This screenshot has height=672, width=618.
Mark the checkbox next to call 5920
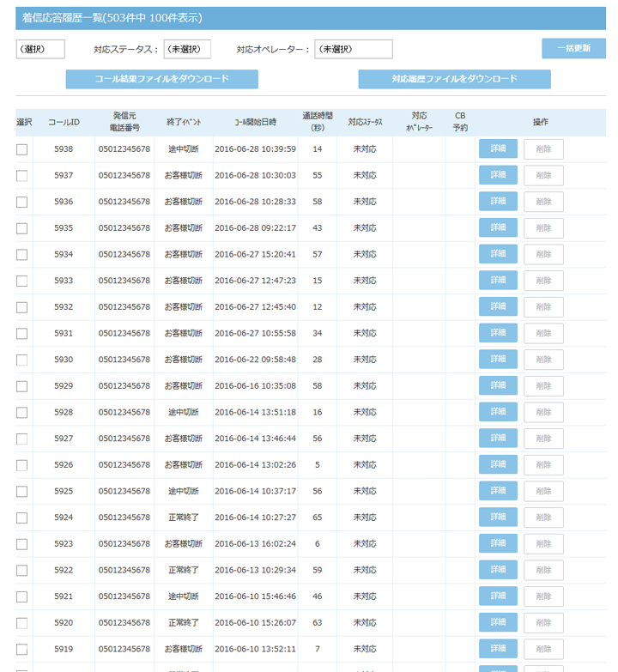pos(21,623)
